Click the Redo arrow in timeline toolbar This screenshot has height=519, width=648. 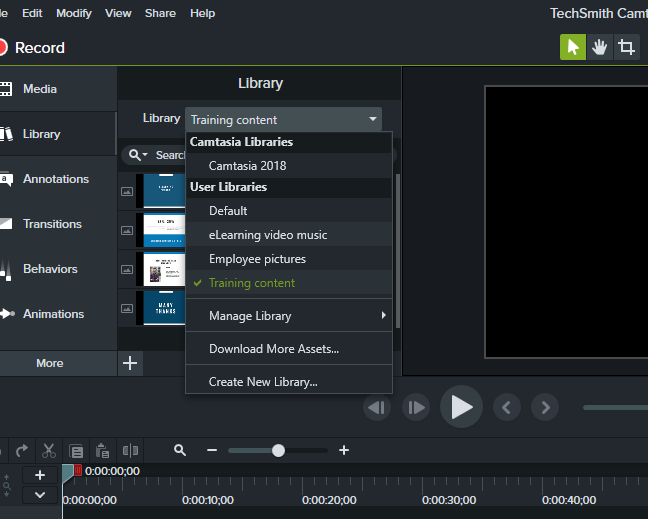point(22,450)
